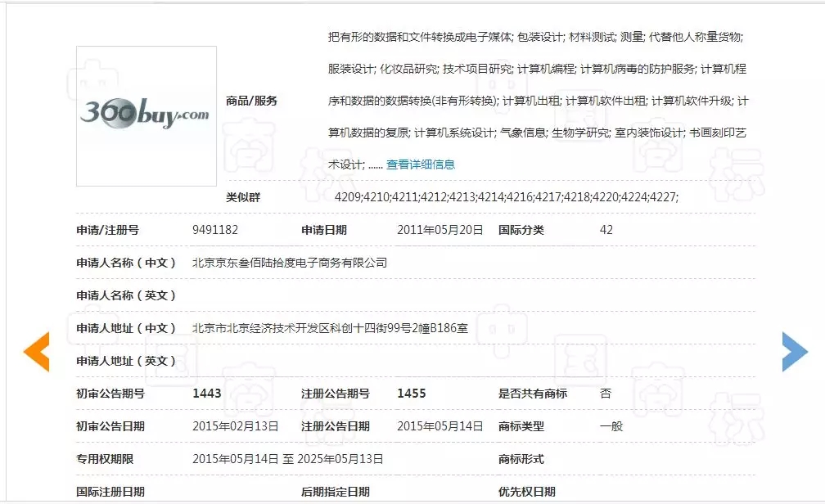The width and height of the screenshot is (825, 504).
Task: Click the shared trademark value 否
Action: point(606,394)
